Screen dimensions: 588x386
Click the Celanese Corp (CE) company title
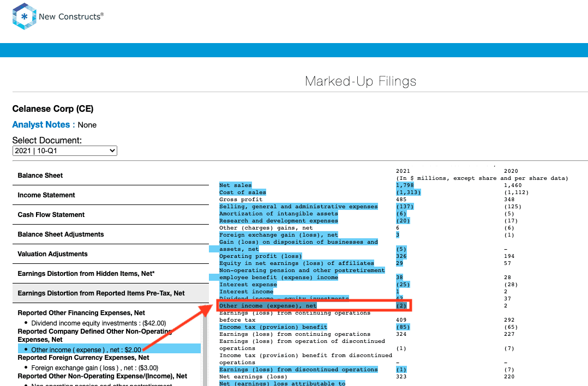[53, 108]
